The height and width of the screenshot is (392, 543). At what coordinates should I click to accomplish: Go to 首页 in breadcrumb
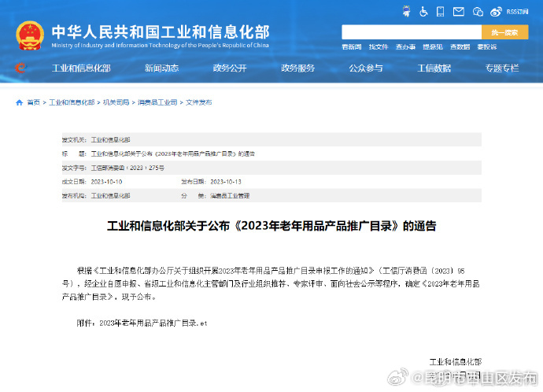pos(34,102)
